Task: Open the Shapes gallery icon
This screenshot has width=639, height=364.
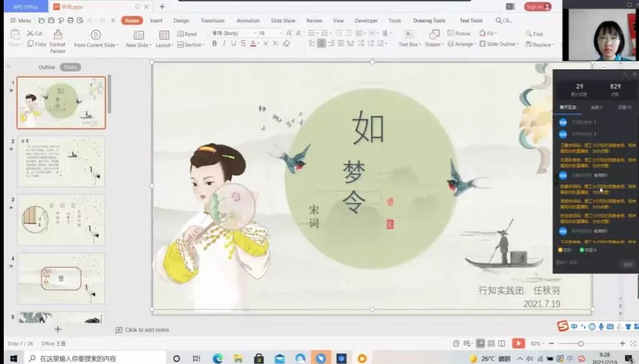Action: click(x=434, y=34)
